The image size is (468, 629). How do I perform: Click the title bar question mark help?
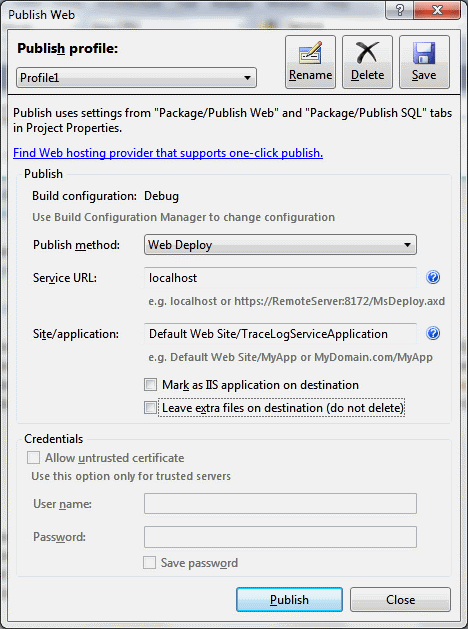point(399,10)
